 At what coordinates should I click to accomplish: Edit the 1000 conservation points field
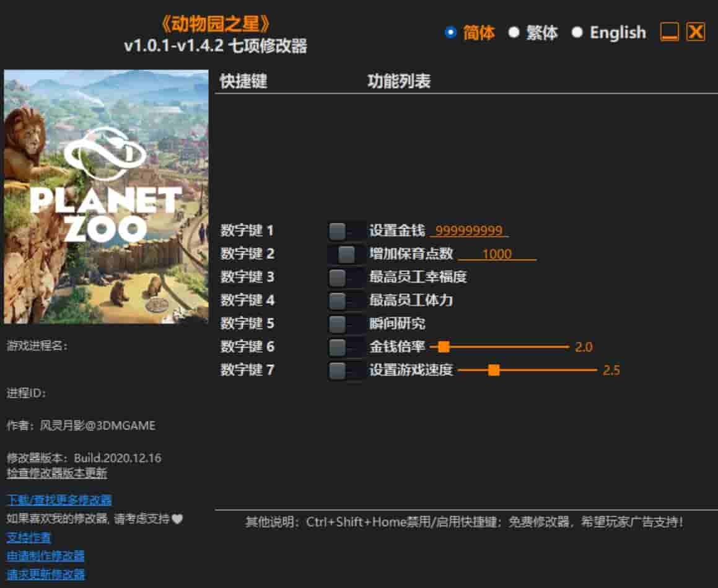pos(498,254)
